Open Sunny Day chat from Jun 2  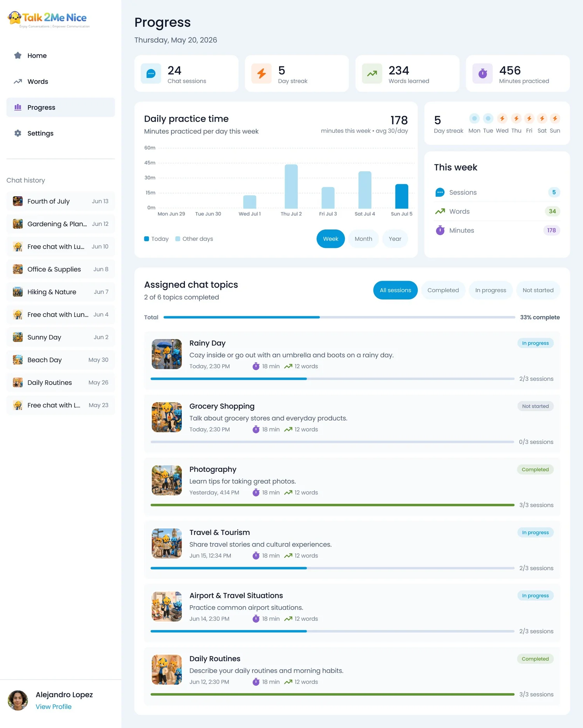click(x=61, y=337)
